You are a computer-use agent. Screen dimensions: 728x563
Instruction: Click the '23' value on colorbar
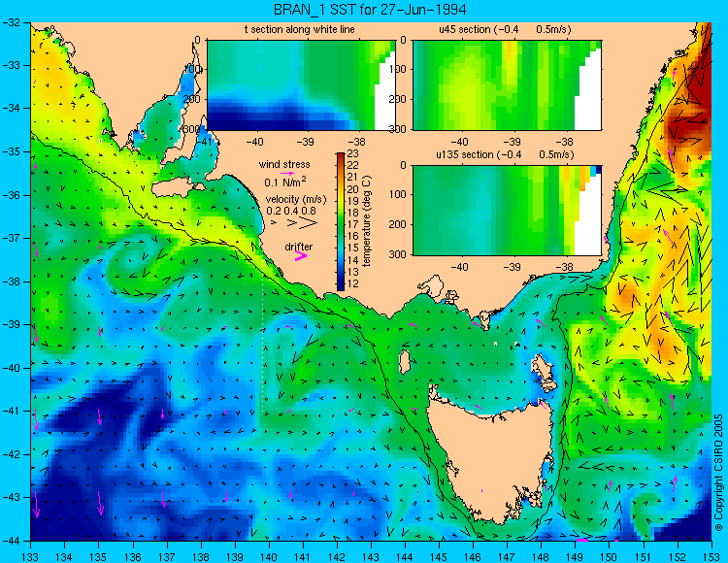click(x=353, y=153)
